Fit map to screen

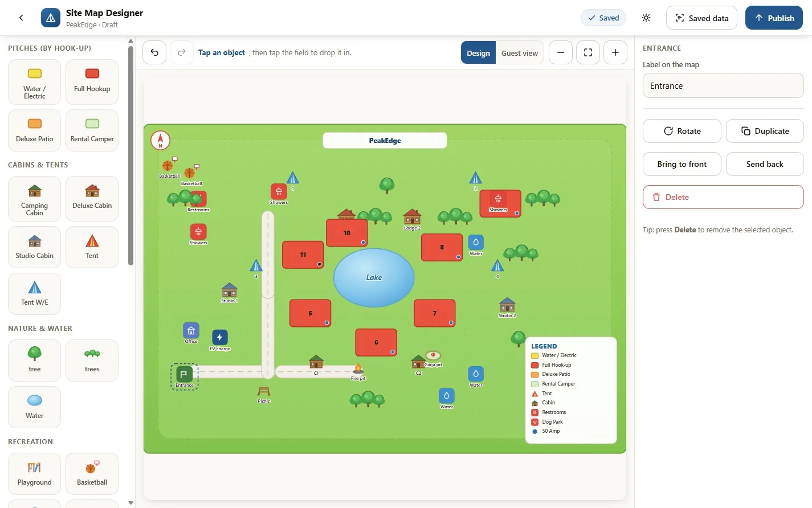tap(588, 52)
